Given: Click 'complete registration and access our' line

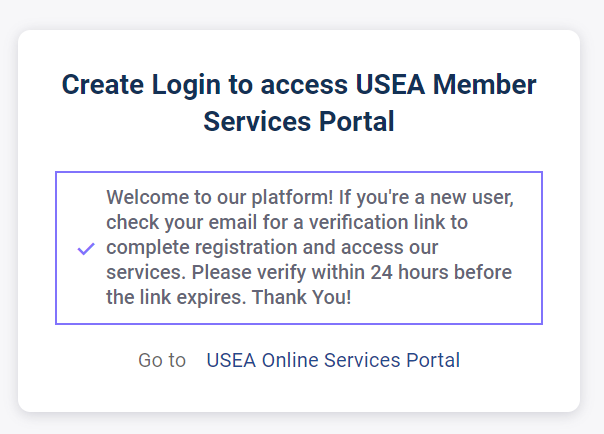Looking at the screenshot, I should 272,247.
